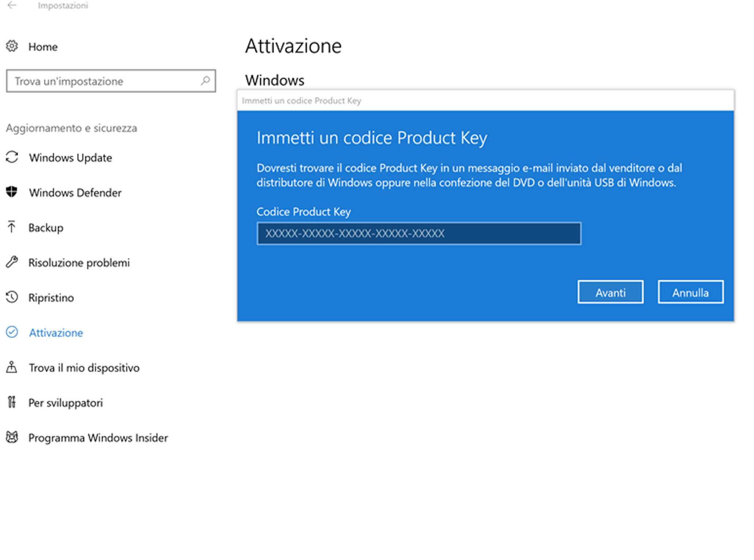Click the 'Aggiornamento e sicurezza' heading
Image resolution: width=754 pixels, height=560 pixels.
pyautogui.click(x=71, y=128)
